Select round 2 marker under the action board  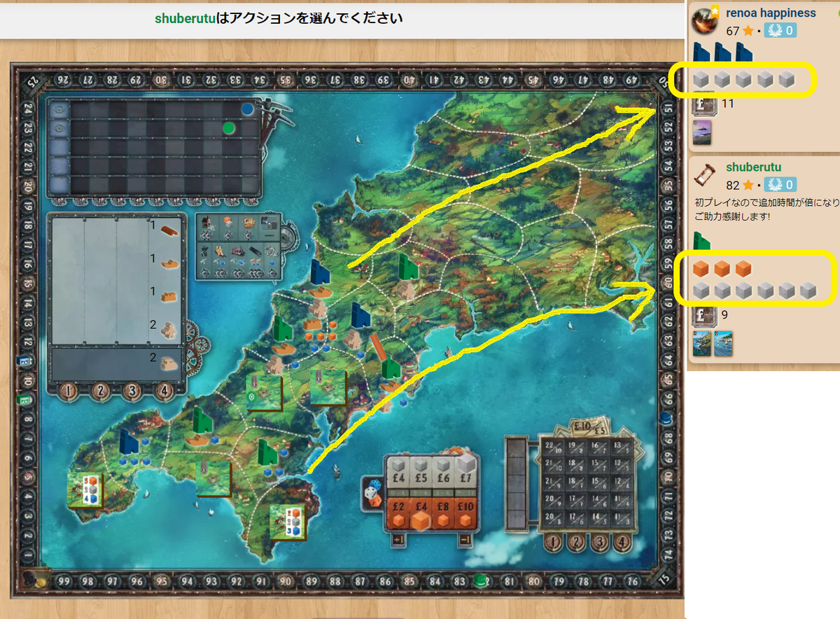click(99, 391)
